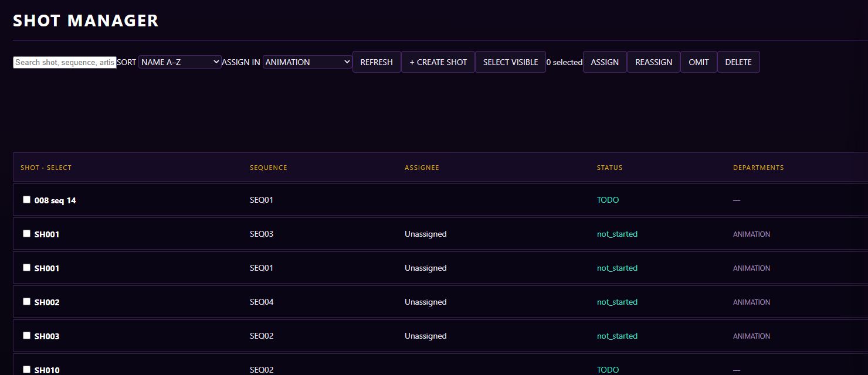Click the TODO status of 008 seq 14

(608, 200)
